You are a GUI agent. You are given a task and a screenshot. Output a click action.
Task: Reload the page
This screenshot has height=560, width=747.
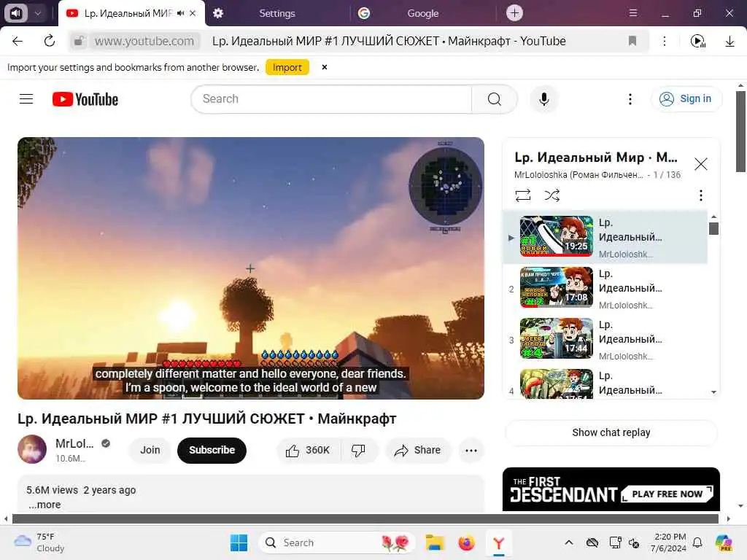click(50, 41)
